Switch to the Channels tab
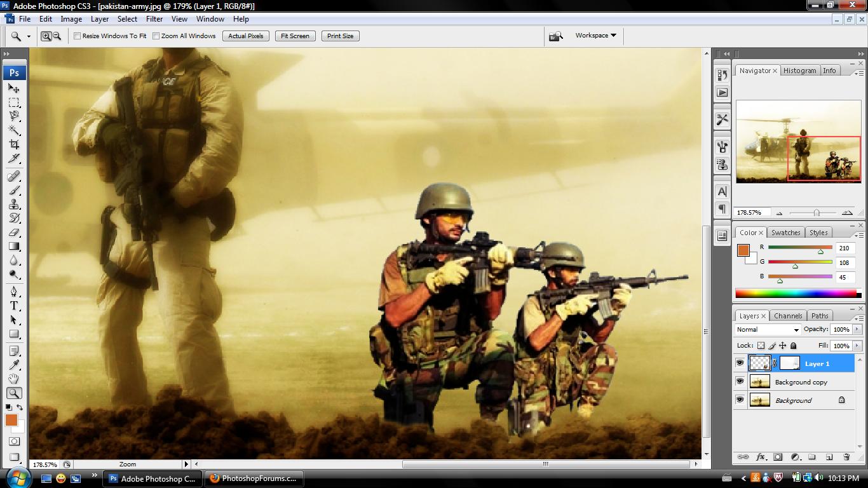Viewport: 868px width, 488px height. point(788,316)
